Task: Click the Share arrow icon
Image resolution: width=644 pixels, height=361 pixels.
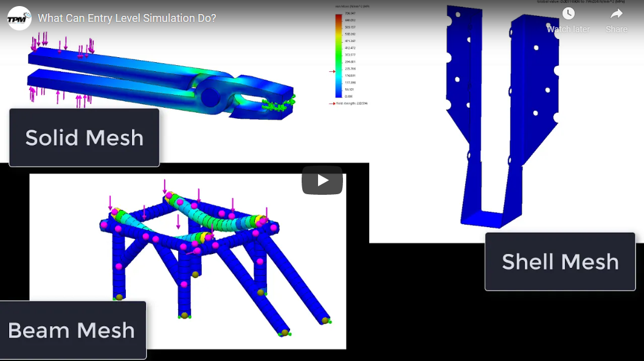Action: tap(616, 13)
